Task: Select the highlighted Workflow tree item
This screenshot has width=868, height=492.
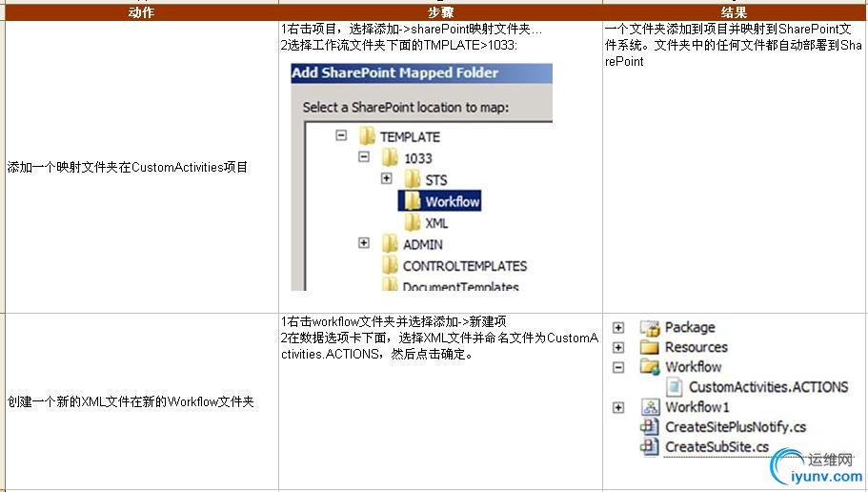Action: [453, 201]
